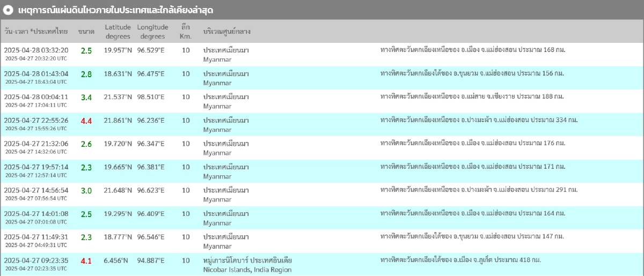This screenshot has height=276, width=644.
Task: Click the Longitude degrees column header
Action: tap(152, 32)
